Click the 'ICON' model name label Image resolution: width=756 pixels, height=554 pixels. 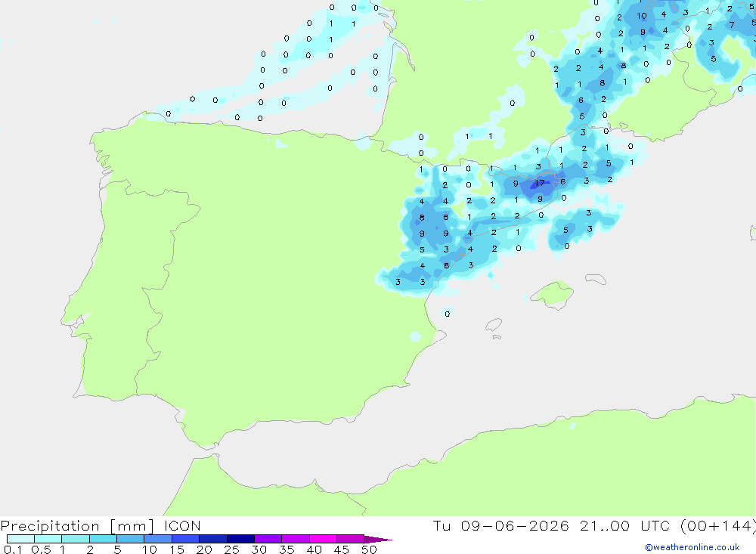[182, 526]
